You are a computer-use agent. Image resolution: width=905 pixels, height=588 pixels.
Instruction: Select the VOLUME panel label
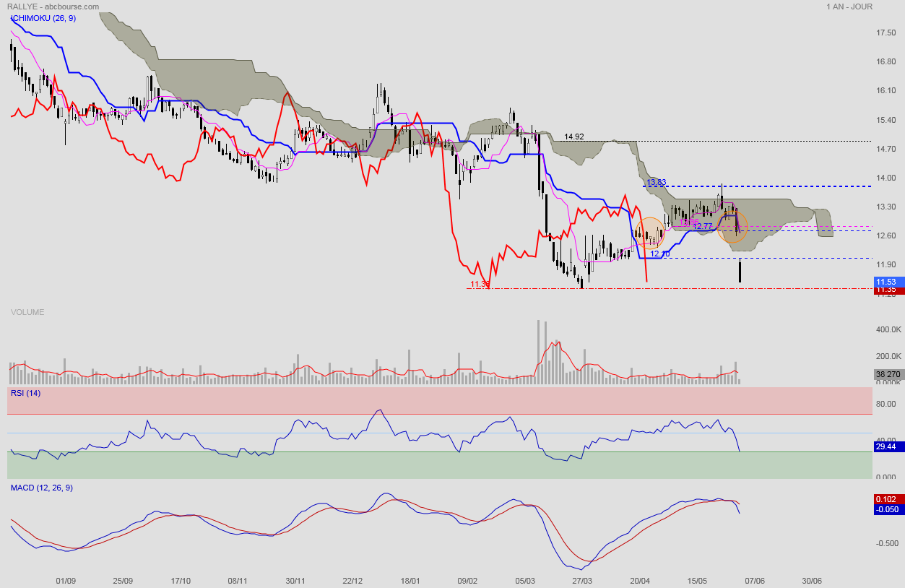(x=27, y=312)
